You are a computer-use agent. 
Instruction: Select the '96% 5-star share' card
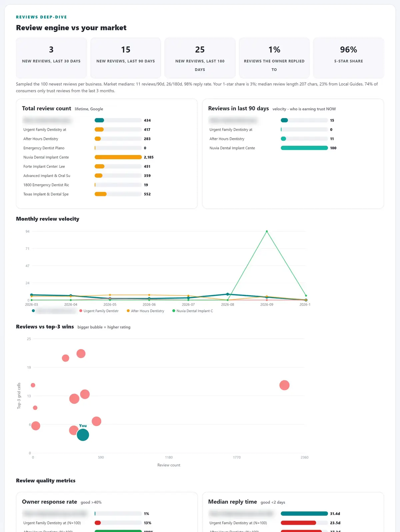(x=349, y=58)
